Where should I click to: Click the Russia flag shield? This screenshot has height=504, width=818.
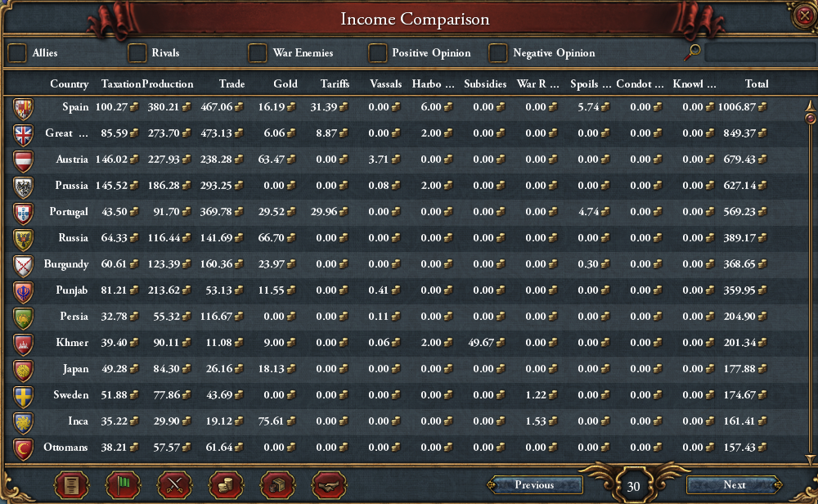coord(24,240)
